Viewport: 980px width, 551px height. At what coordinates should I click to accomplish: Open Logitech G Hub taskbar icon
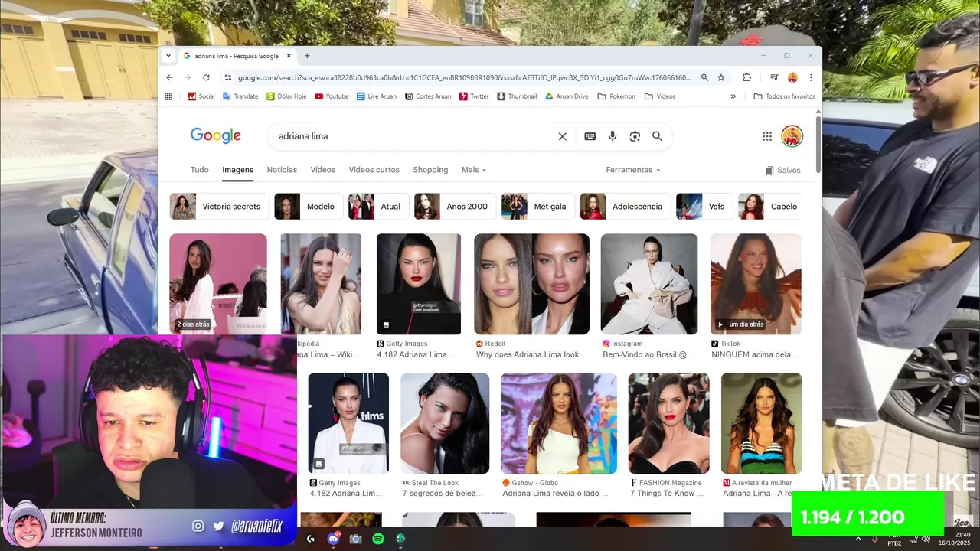click(310, 539)
